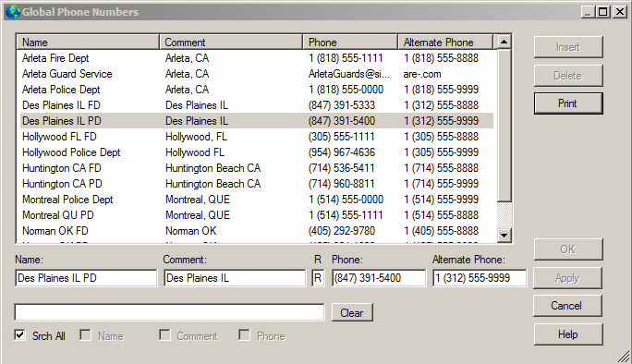Sort by the Name column header

[x=88, y=42]
